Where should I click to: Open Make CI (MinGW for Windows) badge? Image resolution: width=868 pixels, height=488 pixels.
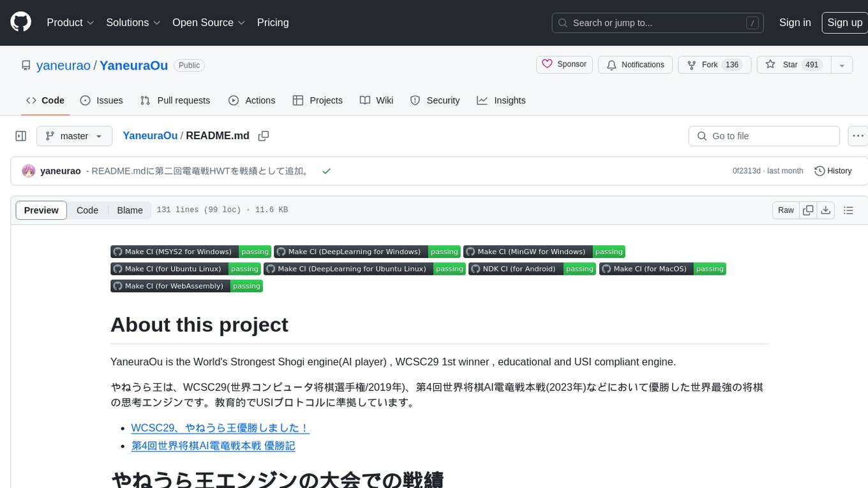pos(544,252)
